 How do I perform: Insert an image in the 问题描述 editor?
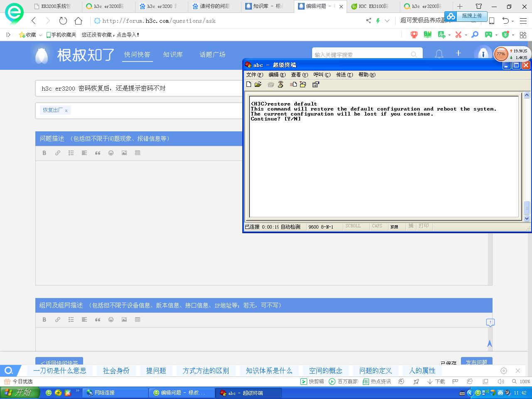[x=124, y=153]
